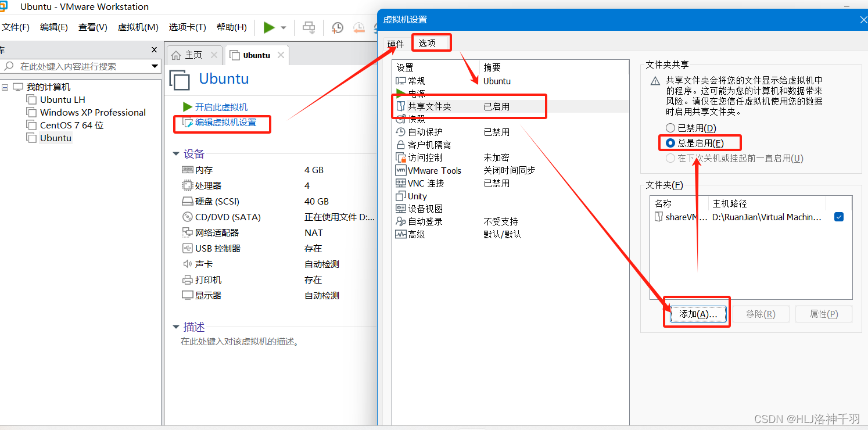The width and height of the screenshot is (868, 430).
Task: Select Ubuntu LH in the library tree
Action: tap(63, 100)
